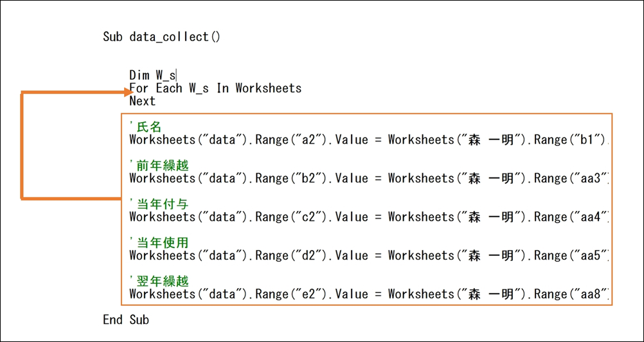Click the Next statement line
The width and height of the screenshot is (644, 342).
pos(143,101)
